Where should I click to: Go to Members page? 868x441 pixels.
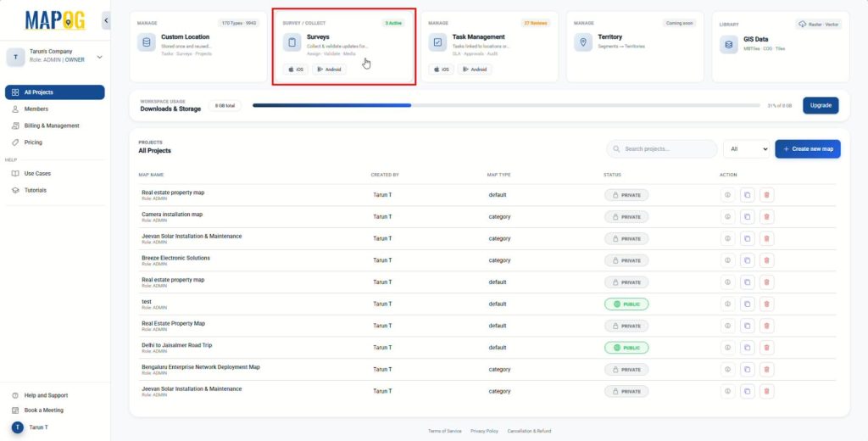click(36, 109)
